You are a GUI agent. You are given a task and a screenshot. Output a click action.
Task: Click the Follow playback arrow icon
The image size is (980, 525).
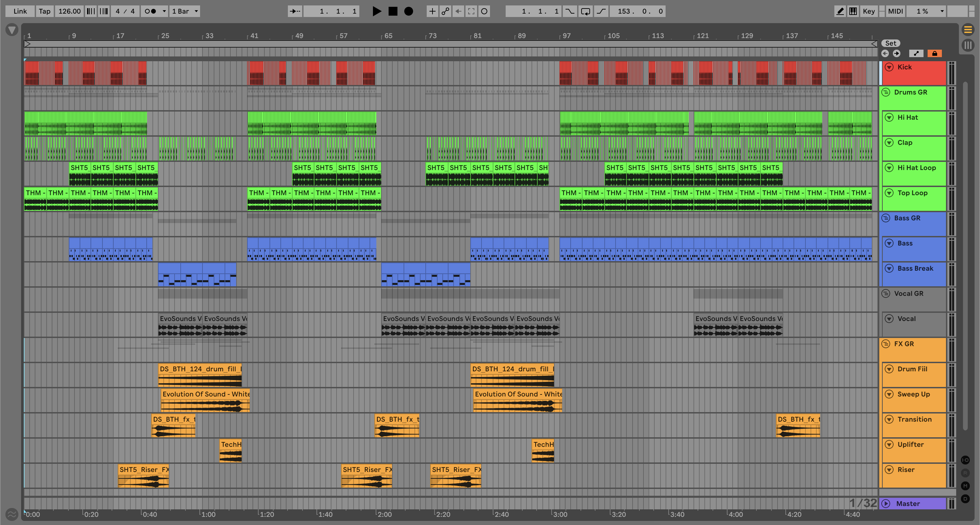pos(295,12)
